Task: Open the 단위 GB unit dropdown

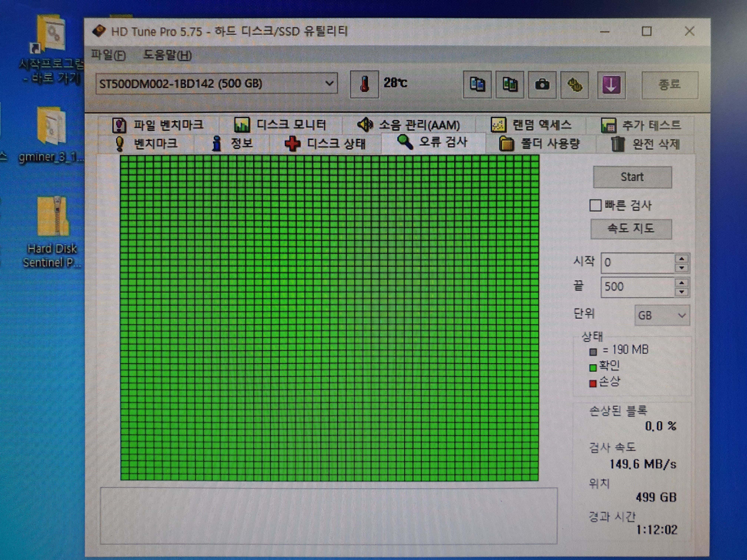Action: (662, 316)
